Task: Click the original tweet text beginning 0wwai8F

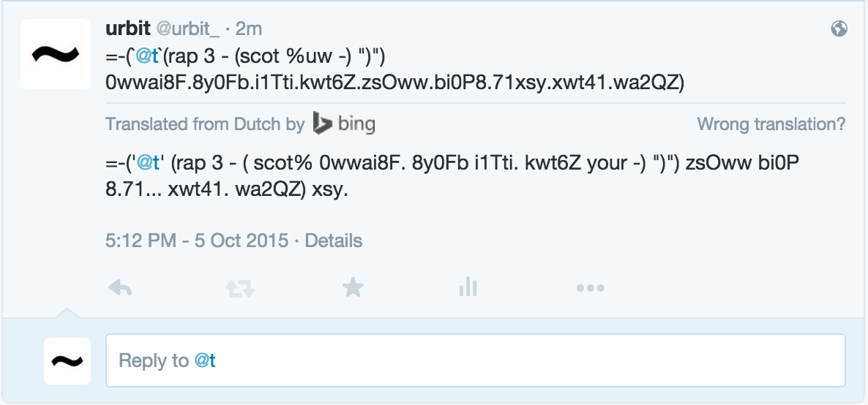Action: 394,83
